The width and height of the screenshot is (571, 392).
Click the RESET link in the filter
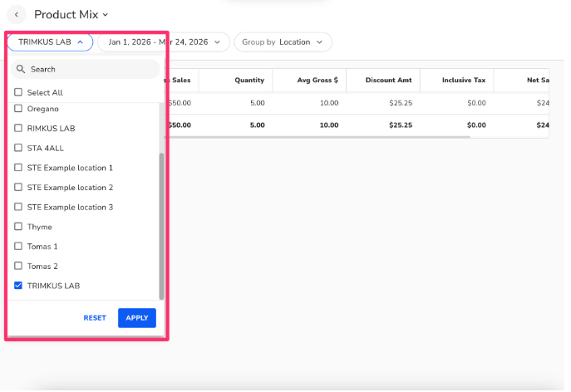(x=95, y=318)
